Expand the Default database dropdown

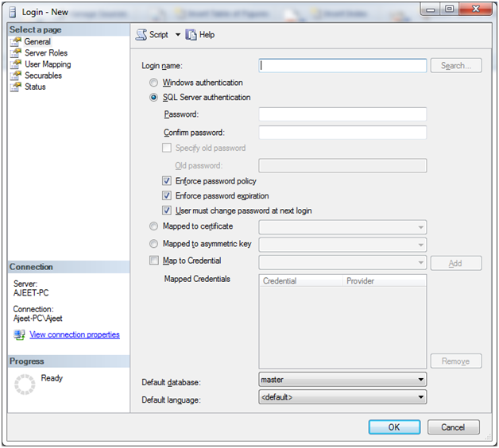pos(420,380)
